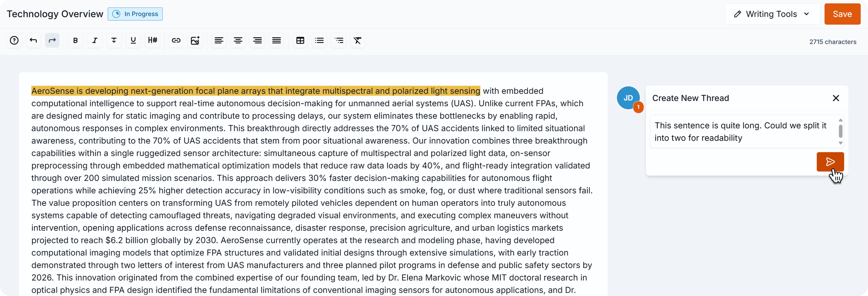Open the Writing Tools dropdown

coord(772,14)
